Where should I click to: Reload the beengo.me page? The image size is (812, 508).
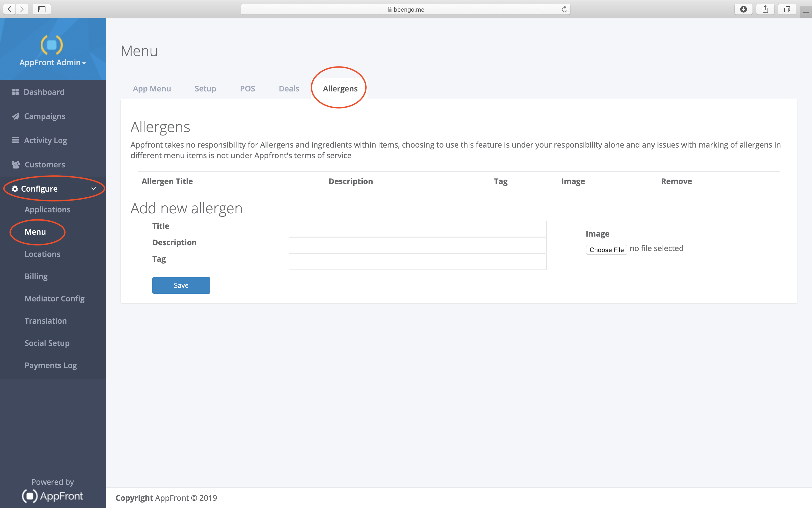point(564,9)
